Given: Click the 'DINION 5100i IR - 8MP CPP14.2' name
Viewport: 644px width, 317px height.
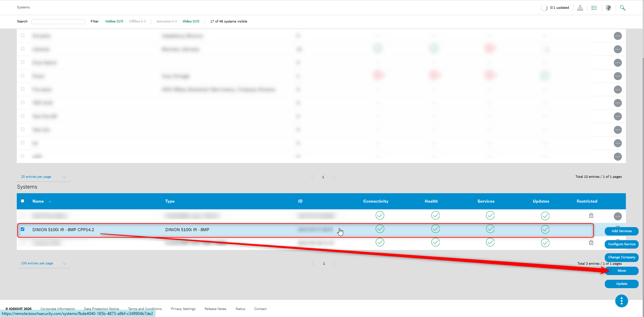Looking at the screenshot, I should pos(63,230).
